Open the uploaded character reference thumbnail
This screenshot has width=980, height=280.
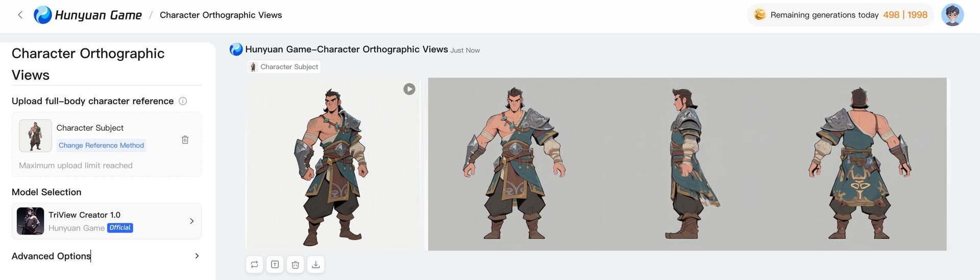pos(35,136)
